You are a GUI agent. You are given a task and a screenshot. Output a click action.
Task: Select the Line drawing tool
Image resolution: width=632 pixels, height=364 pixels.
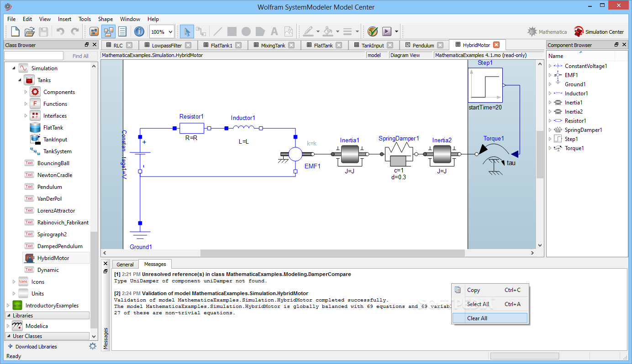click(218, 32)
